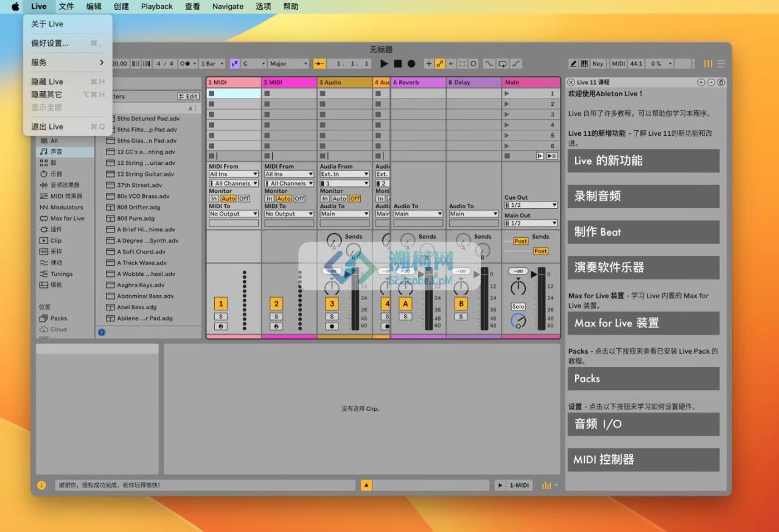Toggle the A Reverb return track Activator
This screenshot has width=779, height=532.
[405, 304]
